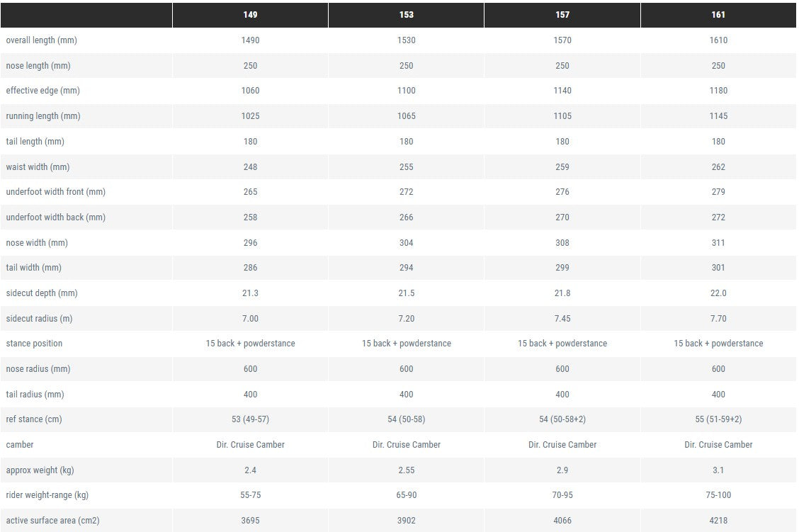The width and height of the screenshot is (799, 532).
Task: Click the 153 column header
Action: coord(406,15)
